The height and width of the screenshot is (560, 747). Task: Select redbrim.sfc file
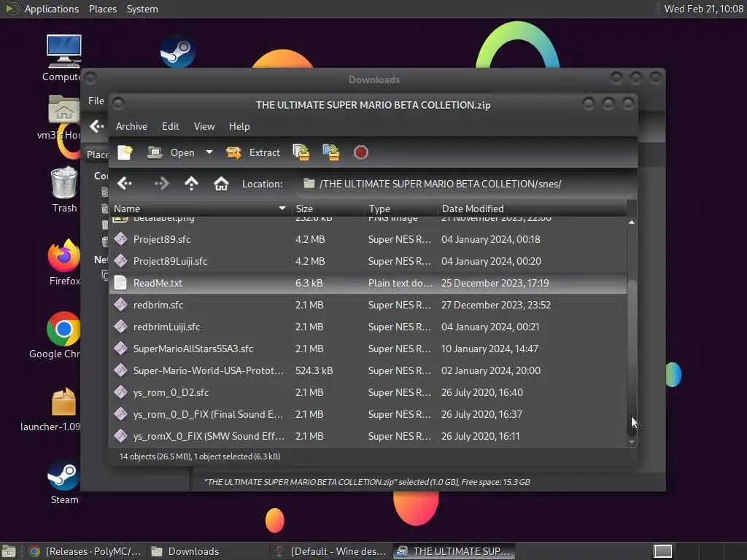(368, 305)
